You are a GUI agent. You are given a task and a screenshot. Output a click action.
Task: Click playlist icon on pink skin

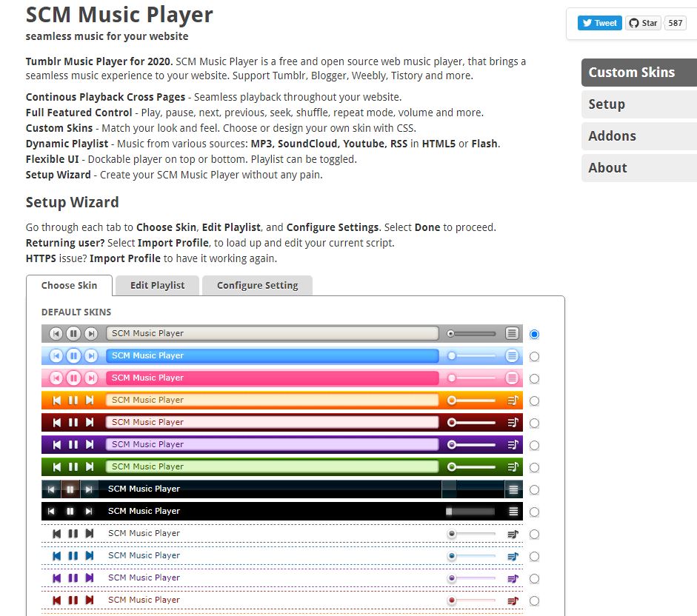512,378
